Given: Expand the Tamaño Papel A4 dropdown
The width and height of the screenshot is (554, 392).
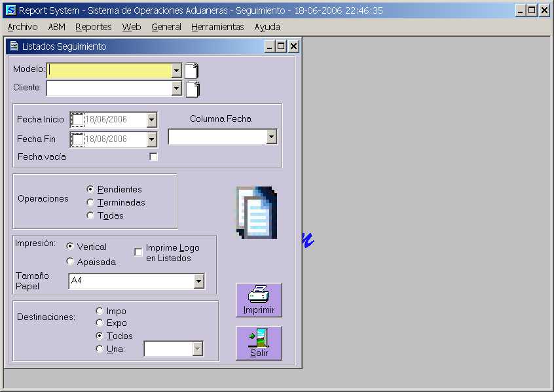Looking at the screenshot, I should pos(199,281).
